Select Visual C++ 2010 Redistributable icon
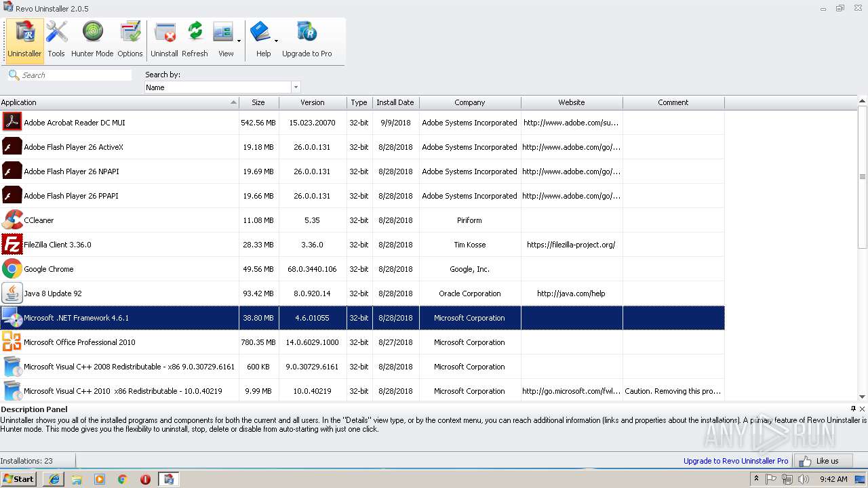Image resolution: width=868 pixels, height=488 pixels. point(12,390)
